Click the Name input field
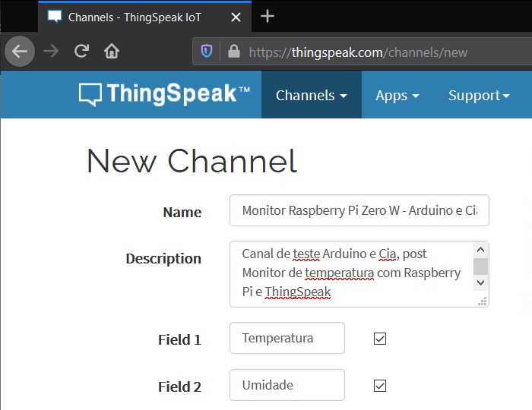The width and height of the screenshot is (532, 410). pos(359,210)
